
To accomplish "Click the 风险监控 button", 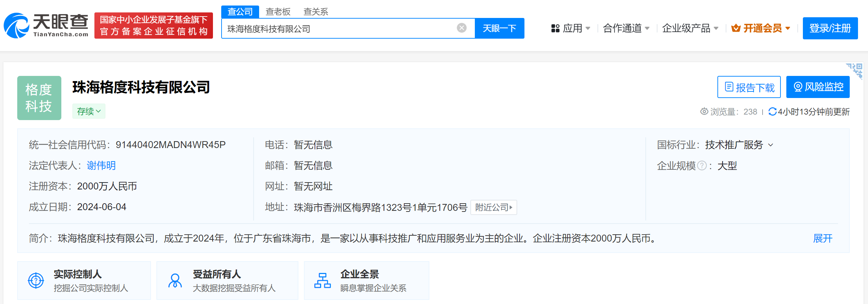I will coord(818,87).
